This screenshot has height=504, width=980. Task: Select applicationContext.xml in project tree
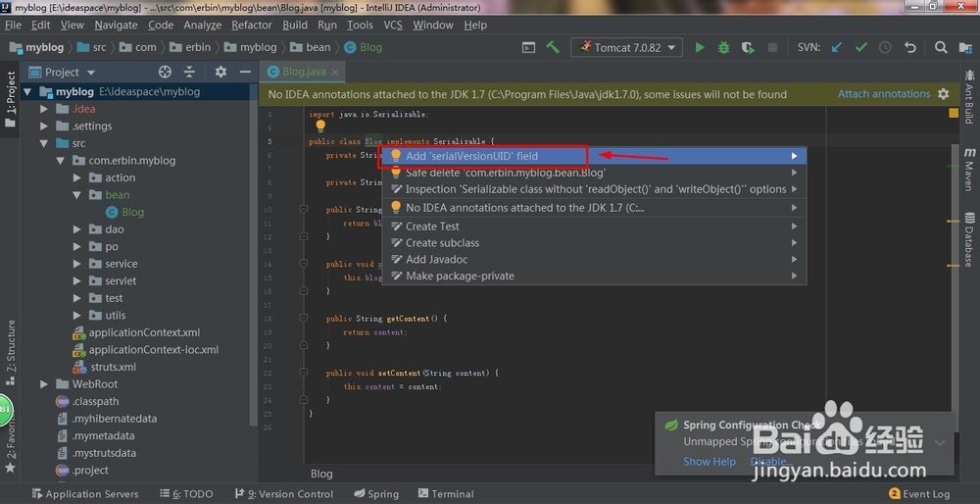(136, 332)
